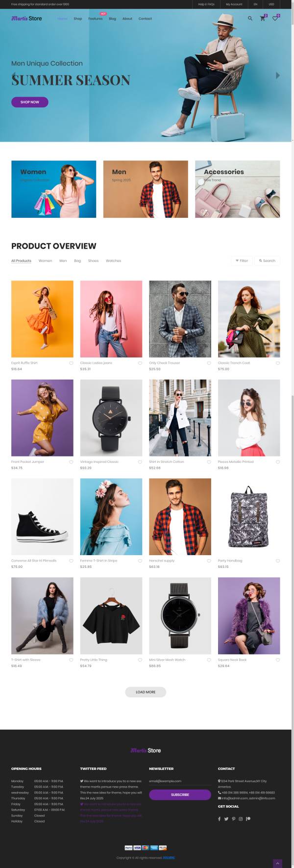The width and height of the screenshot is (294, 868).
Task: Toggle wishlist heart for Vintage Inspired Classic
Action: 140,462
